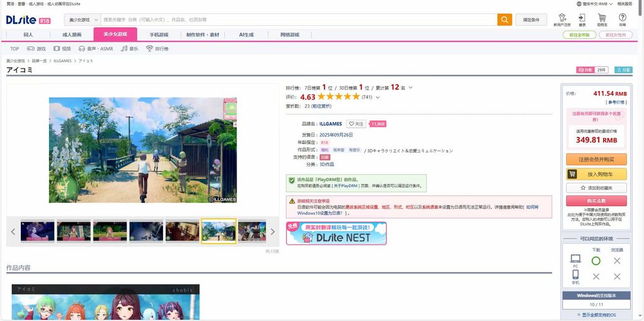644x321 pixels.
Task: Click the 指定条件 filter button
Action: [x=531, y=19]
